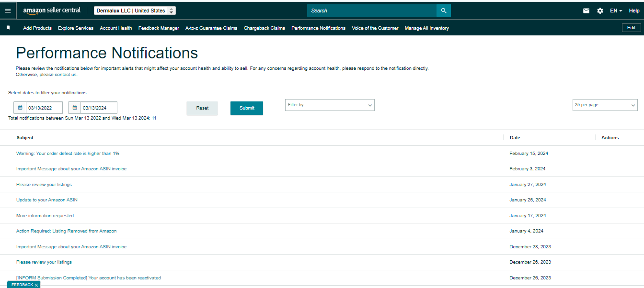The image size is (644, 288).
Task: Open 'Warning: Your order defect rate' notification
Action: [x=68, y=154]
